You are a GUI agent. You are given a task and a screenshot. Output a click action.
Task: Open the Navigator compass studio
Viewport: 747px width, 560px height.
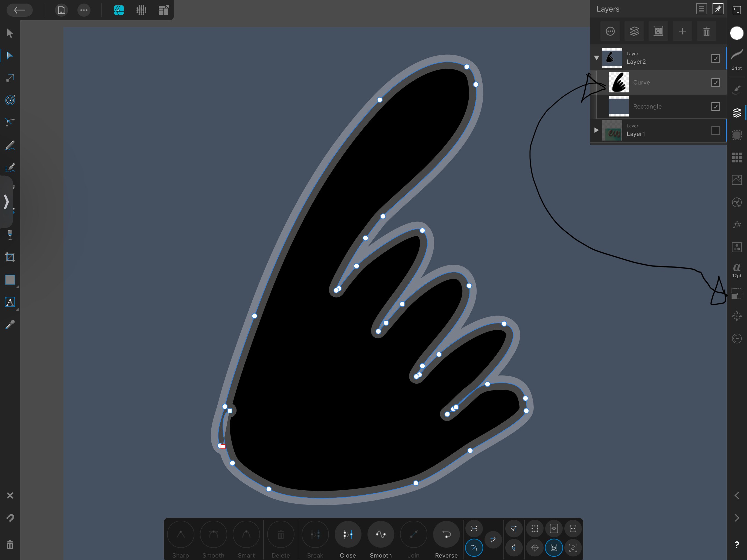pyautogui.click(x=737, y=316)
